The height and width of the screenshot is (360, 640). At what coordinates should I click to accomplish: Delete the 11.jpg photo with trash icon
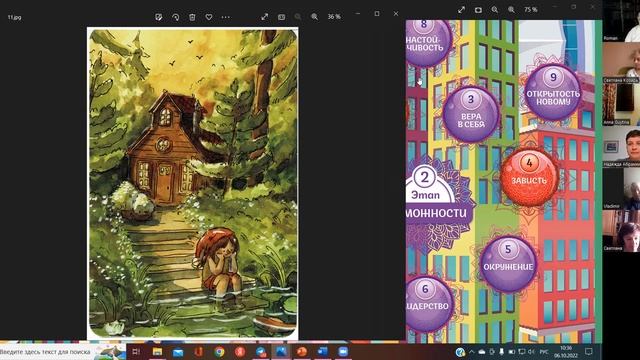(x=192, y=17)
